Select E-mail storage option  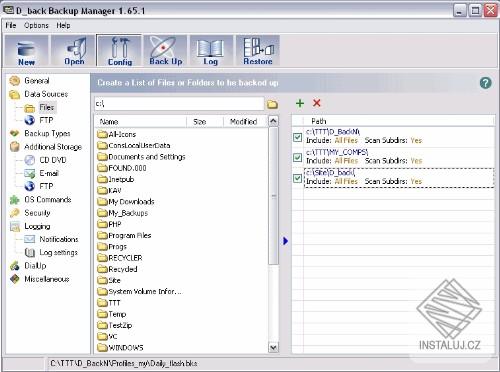click(49, 173)
